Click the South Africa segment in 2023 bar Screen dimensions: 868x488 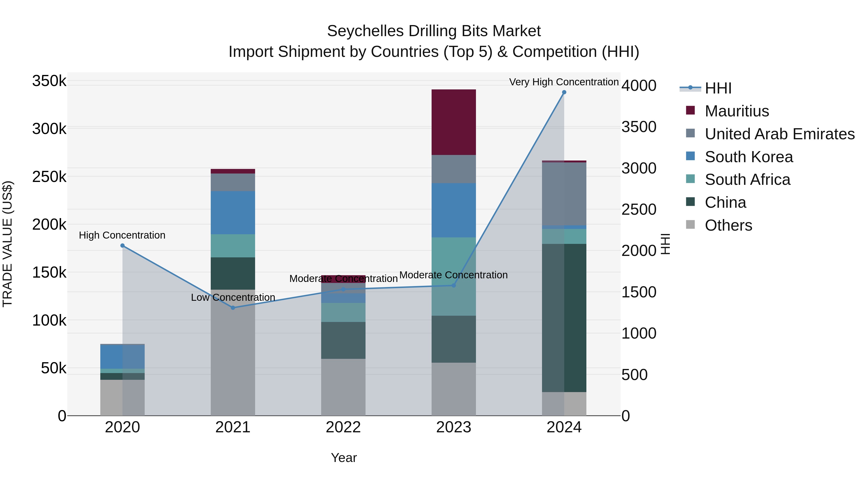454,276
